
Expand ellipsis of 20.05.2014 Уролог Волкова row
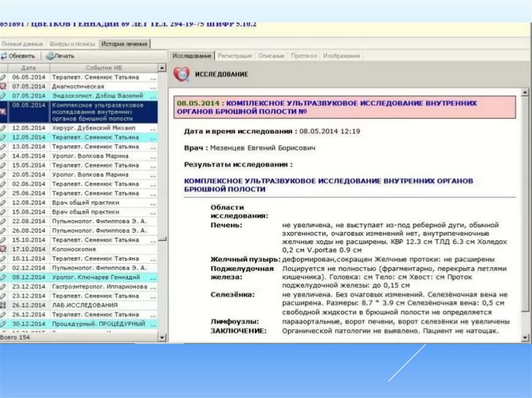(153, 175)
